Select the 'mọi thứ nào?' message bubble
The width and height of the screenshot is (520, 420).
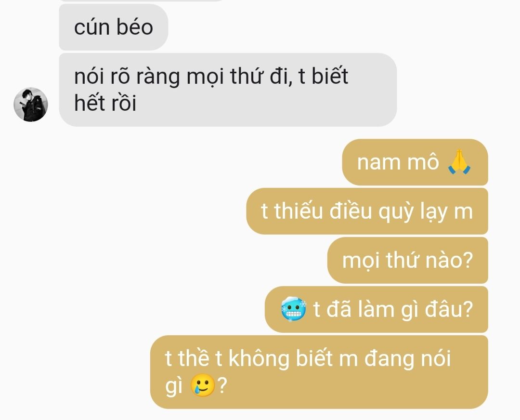pos(408,260)
